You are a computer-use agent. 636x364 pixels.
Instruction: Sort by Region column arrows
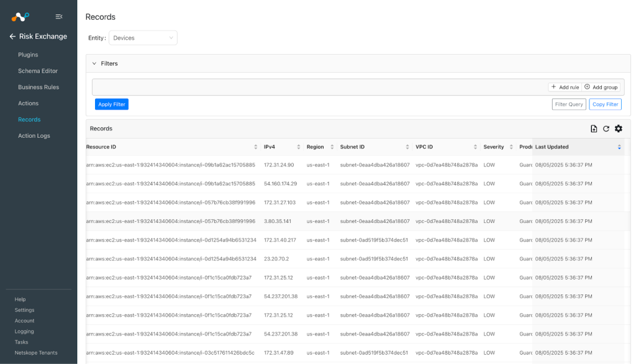(x=332, y=147)
